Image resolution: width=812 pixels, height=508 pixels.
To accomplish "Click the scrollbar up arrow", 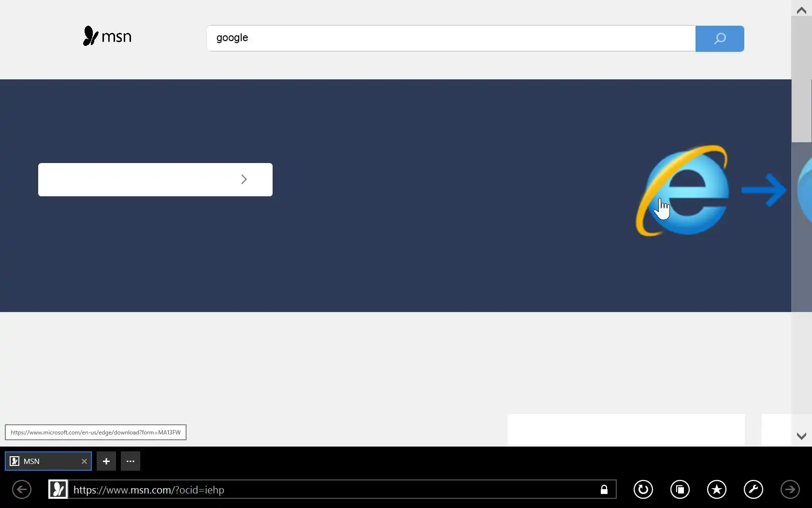I will 801,10.
